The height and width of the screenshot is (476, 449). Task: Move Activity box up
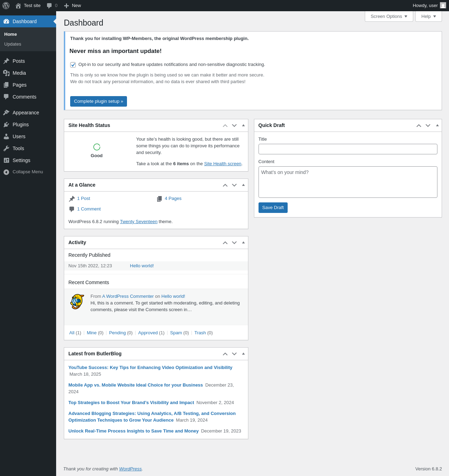pos(225,243)
